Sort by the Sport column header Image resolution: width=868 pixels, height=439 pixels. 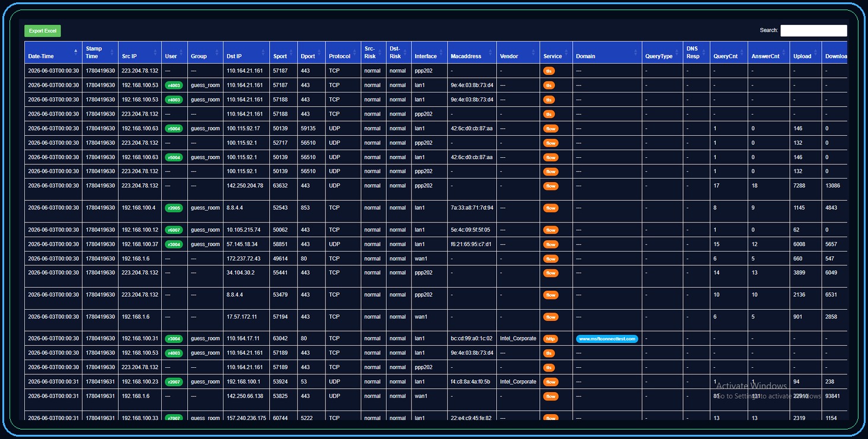[283, 52]
